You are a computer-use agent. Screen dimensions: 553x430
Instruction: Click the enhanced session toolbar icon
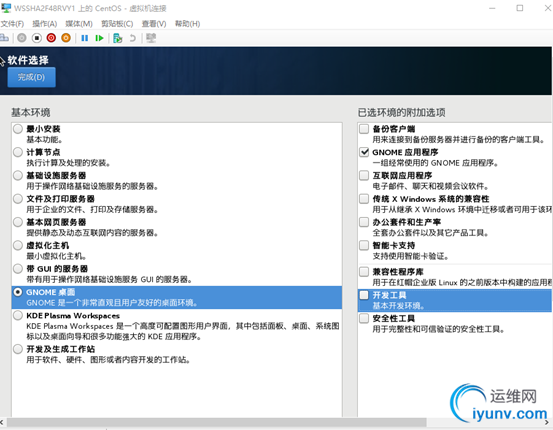point(151,38)
